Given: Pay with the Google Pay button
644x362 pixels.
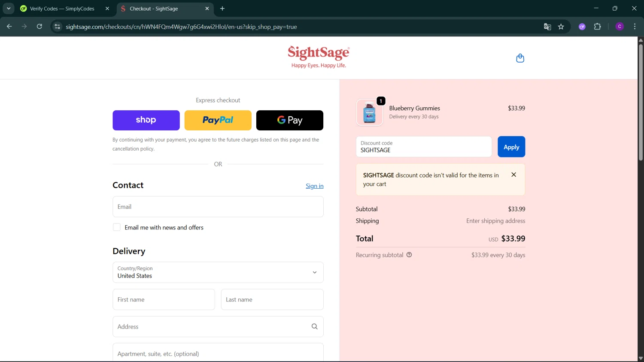Looking at the screenshot, I should coord(290,120).
